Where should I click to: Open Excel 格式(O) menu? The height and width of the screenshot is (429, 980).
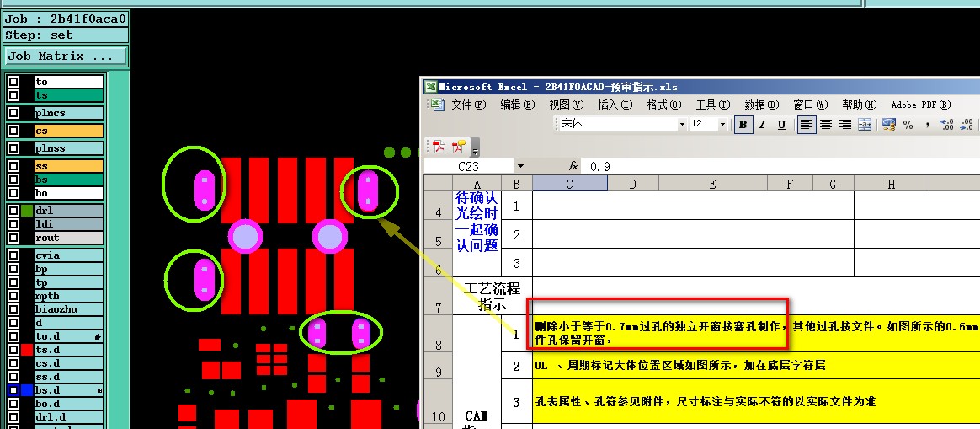[663, 105]
